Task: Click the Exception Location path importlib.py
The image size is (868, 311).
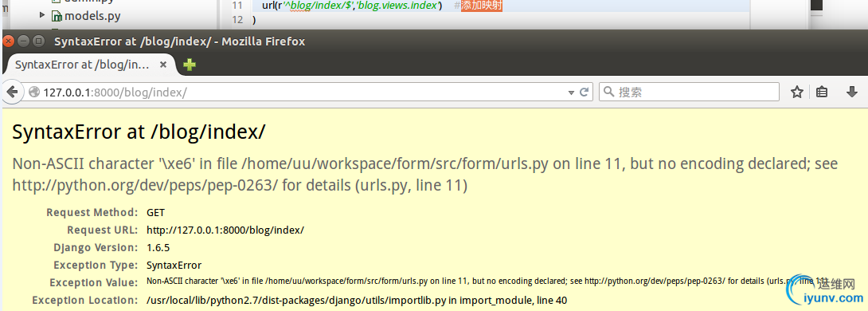Action: [357, 301]
